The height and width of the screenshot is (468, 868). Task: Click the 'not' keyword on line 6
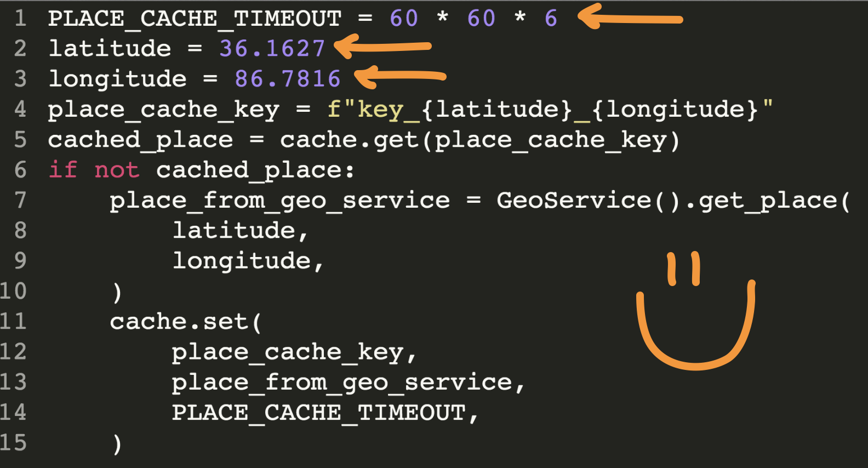[117, 170]
